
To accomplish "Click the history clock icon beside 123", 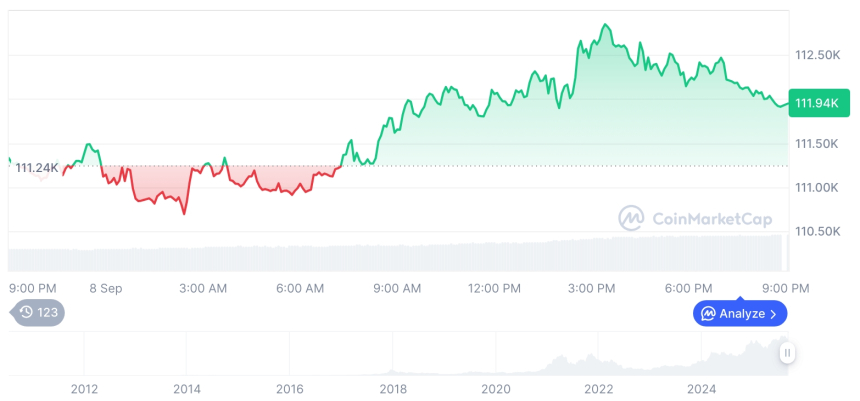I will [x=26, y=312].
